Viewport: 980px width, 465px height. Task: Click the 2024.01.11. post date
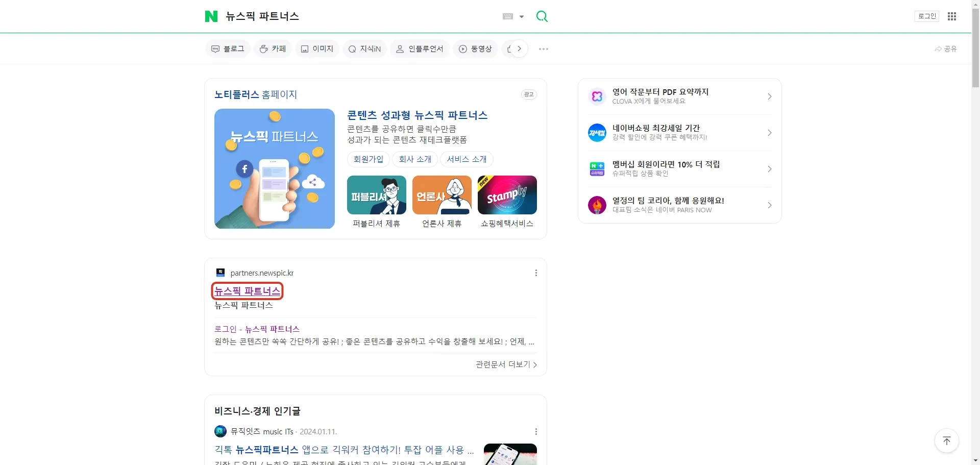[318, 432]
